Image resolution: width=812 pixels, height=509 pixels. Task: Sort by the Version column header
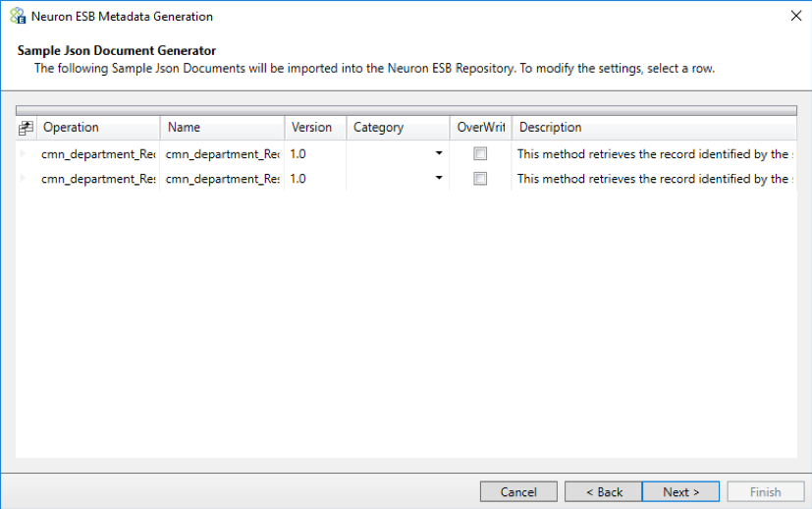pos(315,128)
